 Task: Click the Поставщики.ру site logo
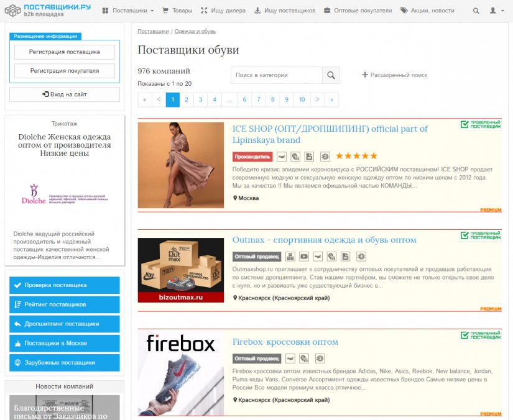(48, 10)
